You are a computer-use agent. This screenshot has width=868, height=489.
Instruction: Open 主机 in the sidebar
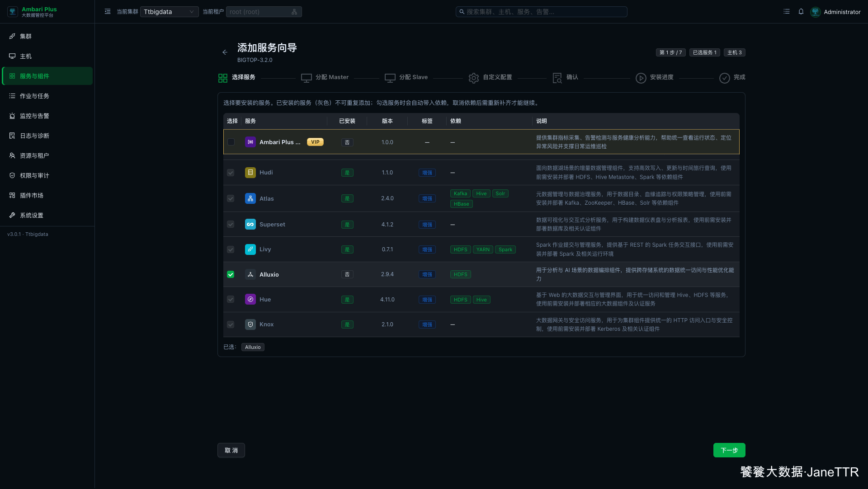[x=47, y=56]
